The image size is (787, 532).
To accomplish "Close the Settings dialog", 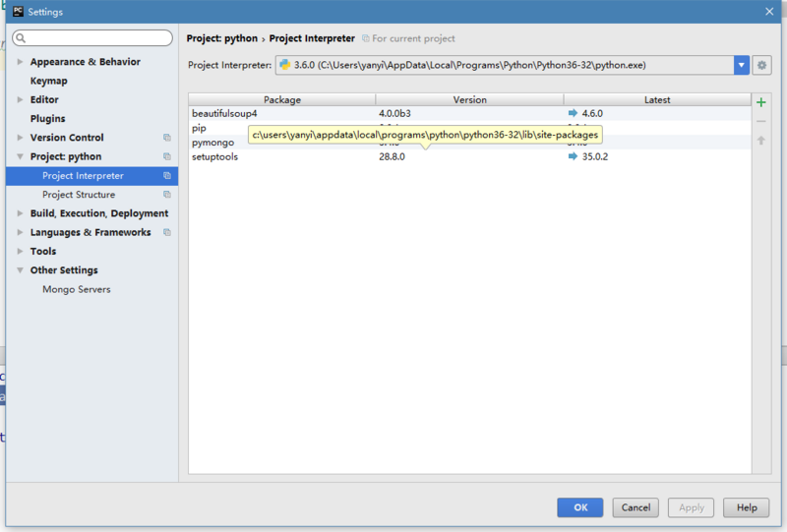I will tap(769, 11).
